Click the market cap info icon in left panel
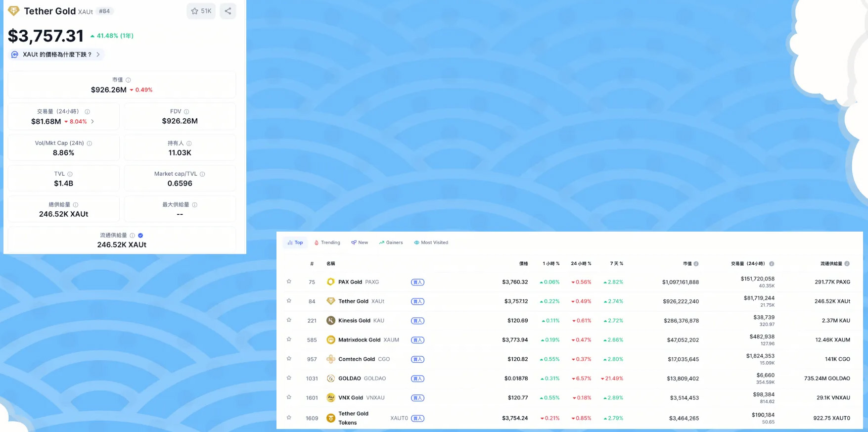868x432 pixels. 128,80
